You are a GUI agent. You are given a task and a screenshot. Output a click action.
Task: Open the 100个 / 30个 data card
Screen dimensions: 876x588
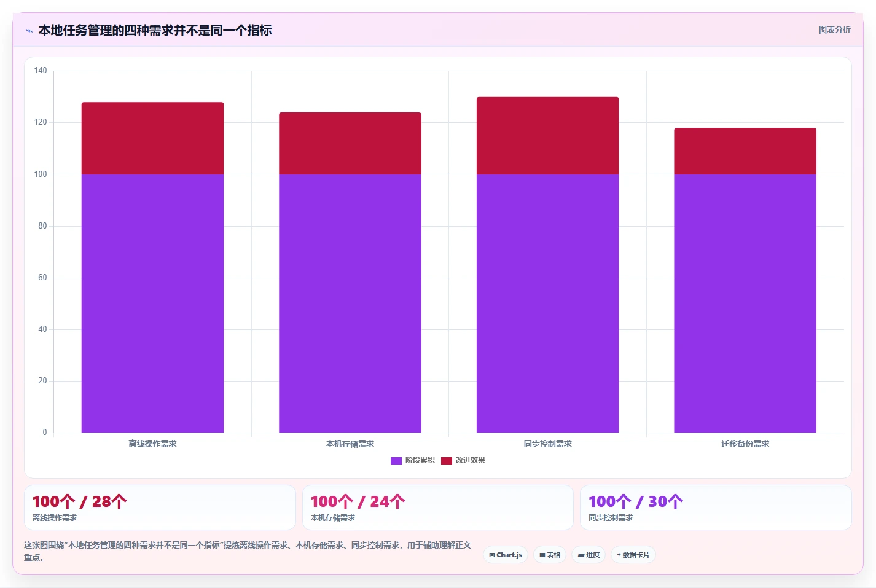(716, 508)
